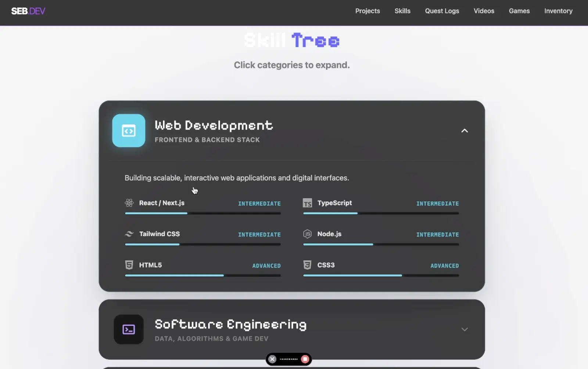Switch to the Inventory section
This screenshot has height=369, width=588.
click(558, 11)
